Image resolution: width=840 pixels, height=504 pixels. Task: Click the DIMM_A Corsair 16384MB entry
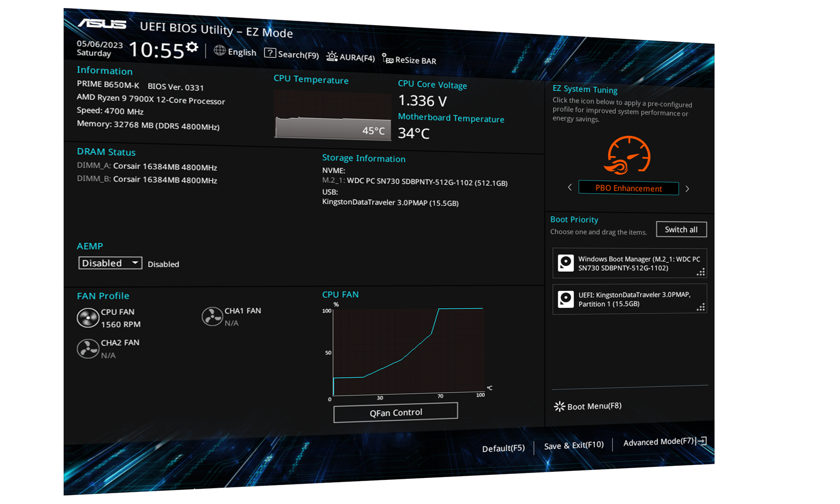147,166
